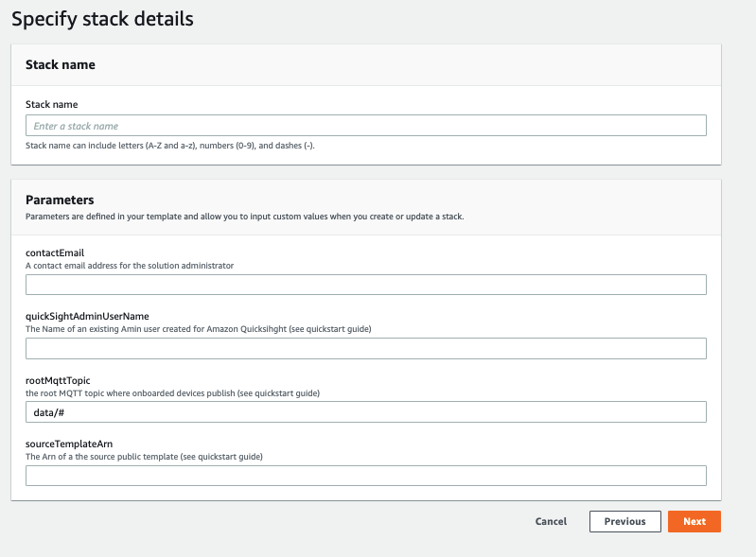Click the sourceTemplateArn parameter label
Image resolution: width=756 pixels, height=557 pixels.
coord(69,444)
